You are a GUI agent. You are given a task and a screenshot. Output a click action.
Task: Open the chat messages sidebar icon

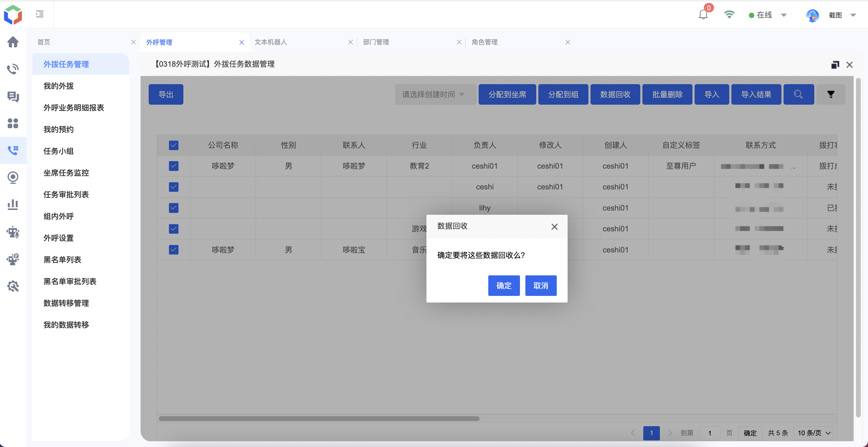tap(13, 97)
